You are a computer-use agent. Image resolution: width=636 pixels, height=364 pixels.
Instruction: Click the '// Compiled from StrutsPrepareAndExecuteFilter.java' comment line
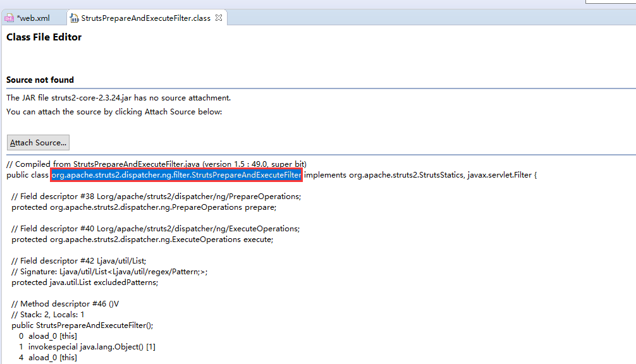click(x=156, y=164)
